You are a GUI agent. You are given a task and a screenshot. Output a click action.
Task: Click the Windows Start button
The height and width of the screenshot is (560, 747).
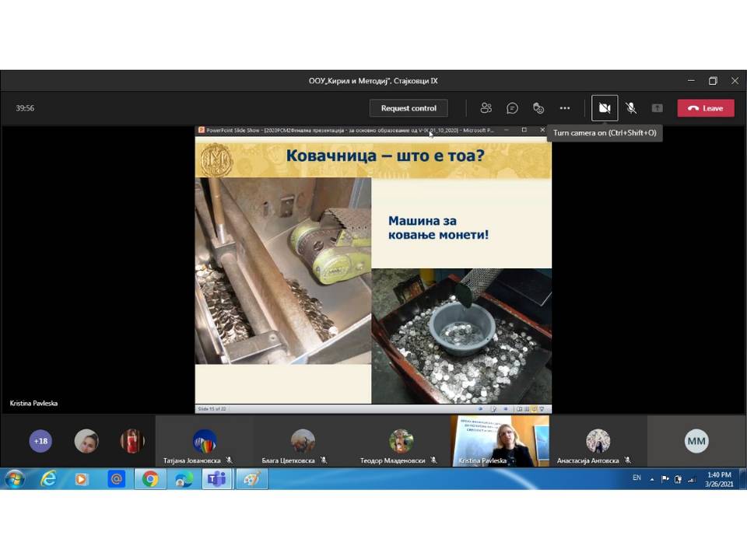click(15, 479)
